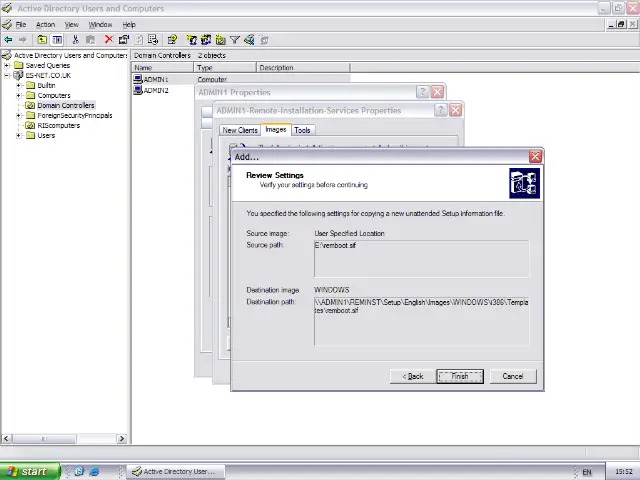Click the 15:52 system clock
Viewport: 640px width, 480px height.
click(624, 472)
